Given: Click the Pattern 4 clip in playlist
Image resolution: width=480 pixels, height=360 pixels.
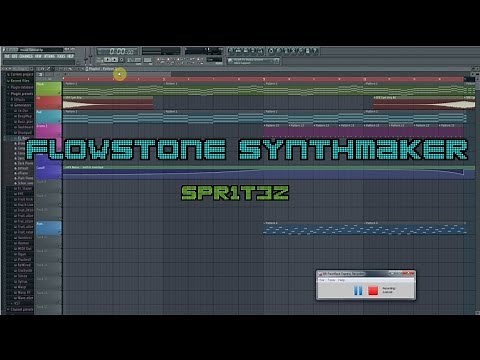Looking at the screenshot, I should tap(313, 228).
